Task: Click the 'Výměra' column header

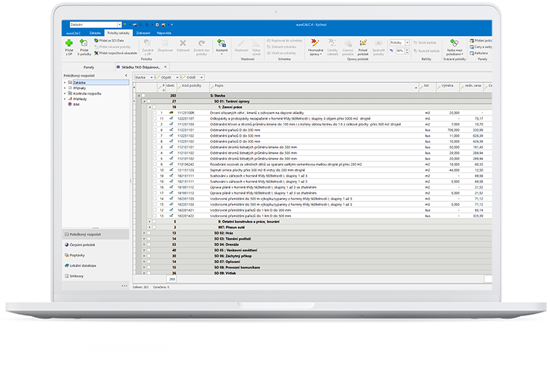Action: 448,87
